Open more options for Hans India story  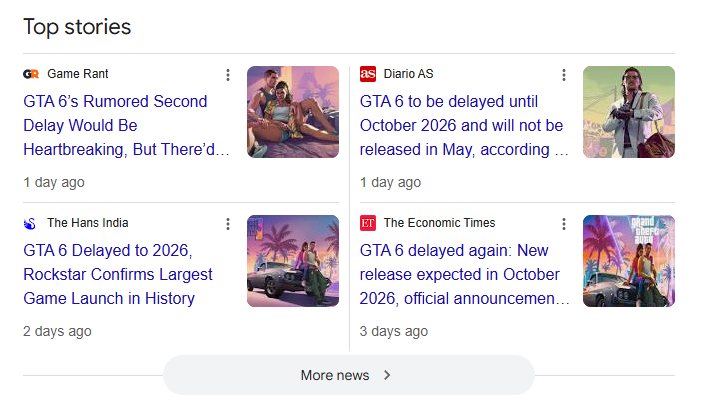click(228, 224)
